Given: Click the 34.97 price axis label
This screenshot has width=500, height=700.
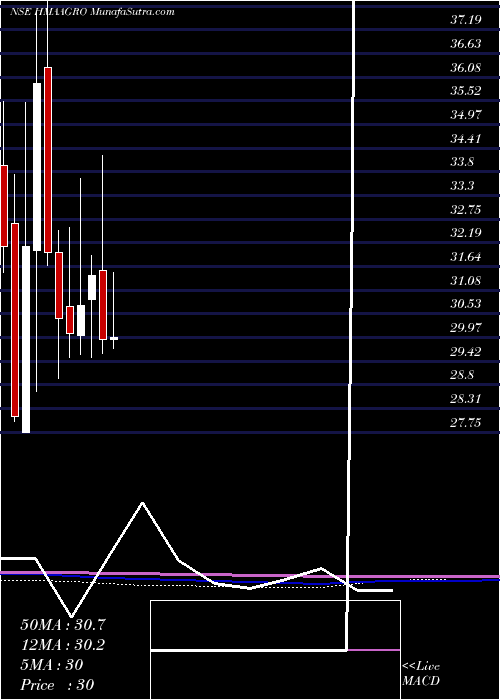Looking at the screenshot, I should (466, 115).
